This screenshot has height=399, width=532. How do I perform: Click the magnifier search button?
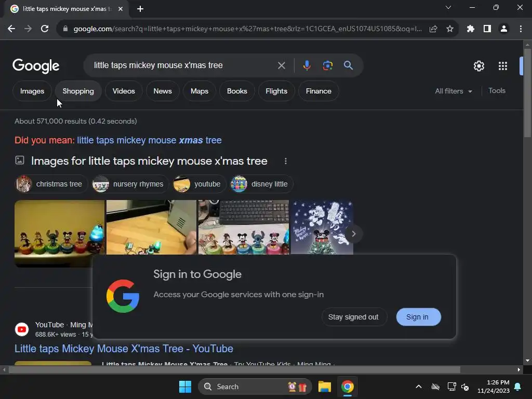pyautogui.click(x=348, y=65)
